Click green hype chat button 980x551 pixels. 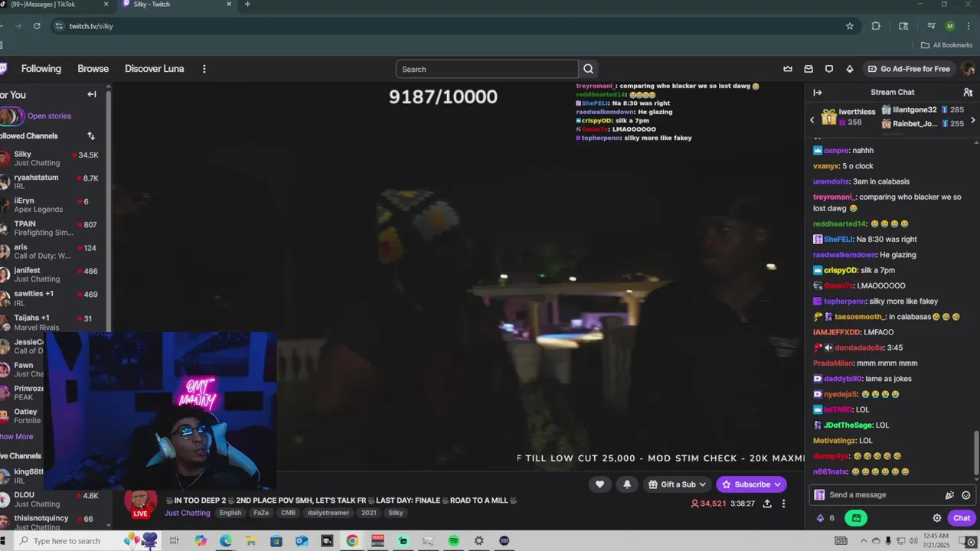tap(856, 518)
